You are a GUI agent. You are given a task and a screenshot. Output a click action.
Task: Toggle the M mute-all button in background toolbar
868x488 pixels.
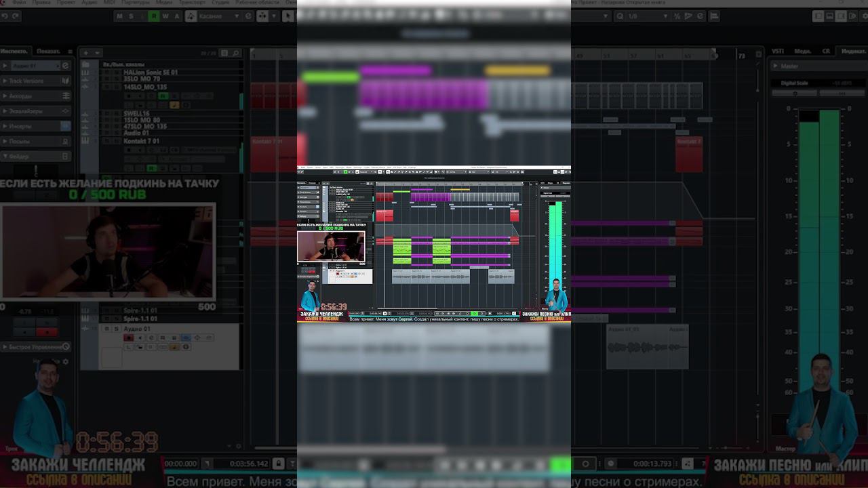(120, 16)
